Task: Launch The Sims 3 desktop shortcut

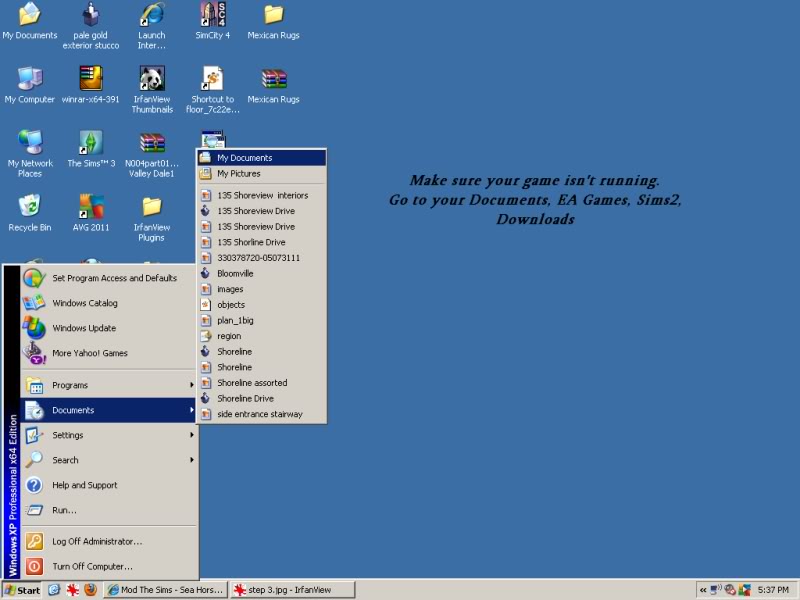Action: pyautogui.click(x=91, y=149)
